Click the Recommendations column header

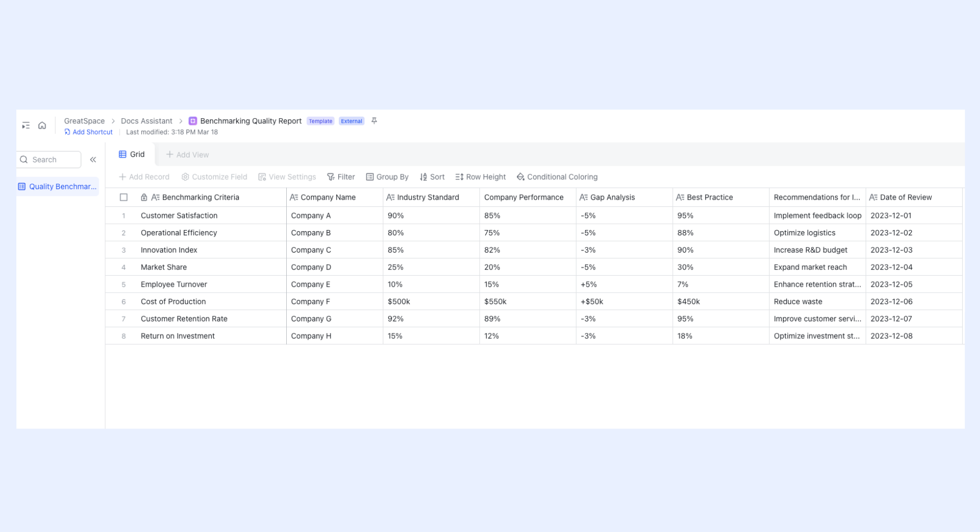tap(818, 197)
